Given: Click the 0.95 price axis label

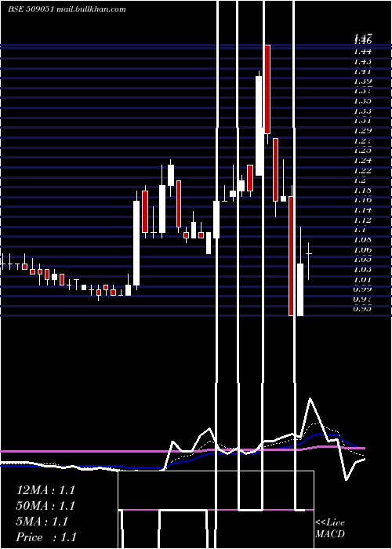Looking at the screenshot, I should click(x=363, y=308).
